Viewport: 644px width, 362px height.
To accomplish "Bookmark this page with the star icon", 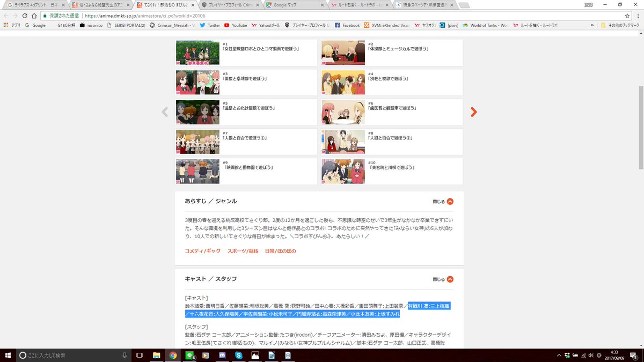I will tap(627, 16).
